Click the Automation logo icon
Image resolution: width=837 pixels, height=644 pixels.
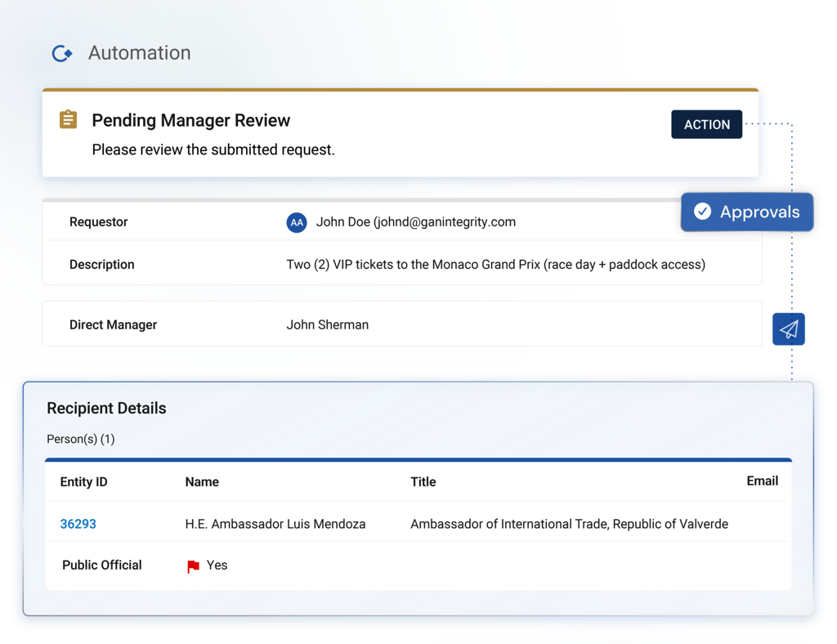coord(62,53)
